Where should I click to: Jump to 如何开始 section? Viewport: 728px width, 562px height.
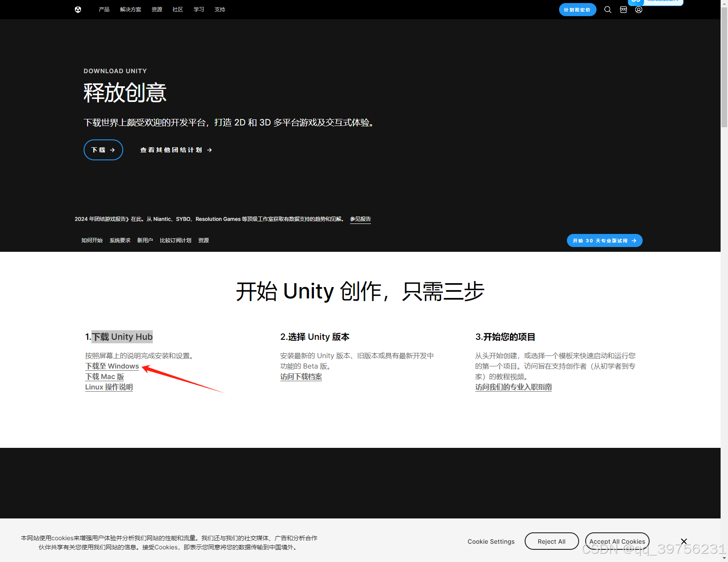click(92, 240)
